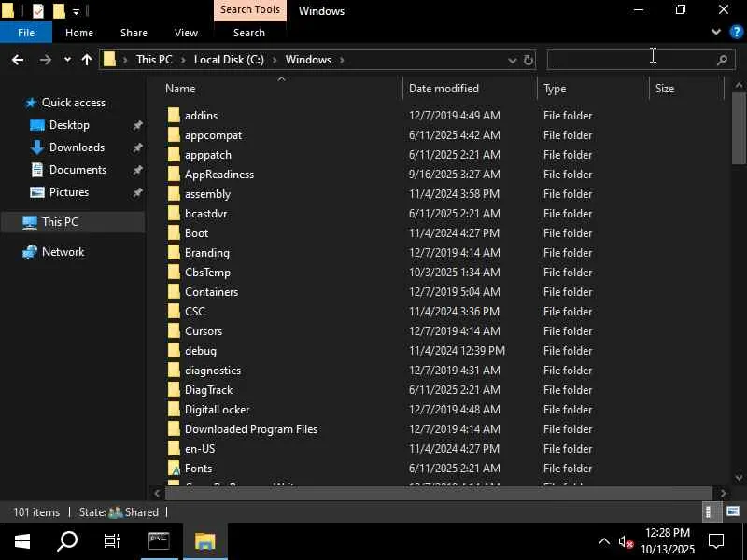
Task: Expand the ribbon with the chevron
Action: (715, 32)
